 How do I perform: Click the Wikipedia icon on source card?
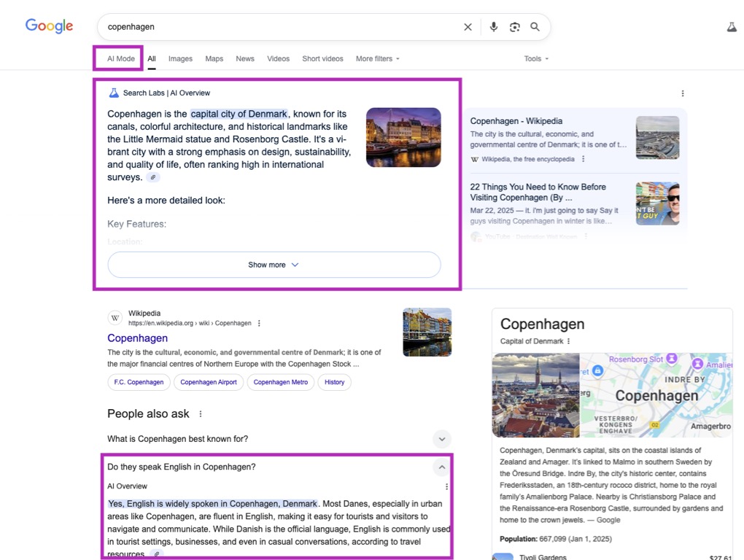tap(475, 159)
